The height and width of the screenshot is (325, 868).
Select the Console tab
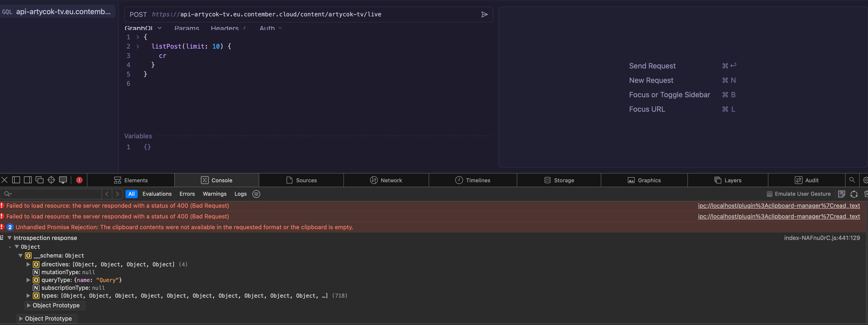[x=217, y=180]
